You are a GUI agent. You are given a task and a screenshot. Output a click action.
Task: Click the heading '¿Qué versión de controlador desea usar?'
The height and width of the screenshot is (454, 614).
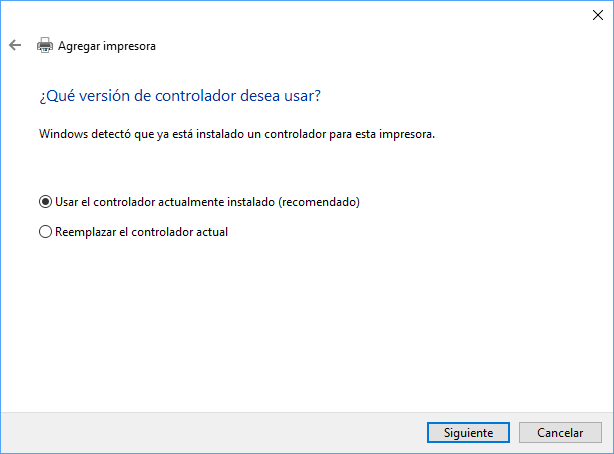click(x=180, y=97)
